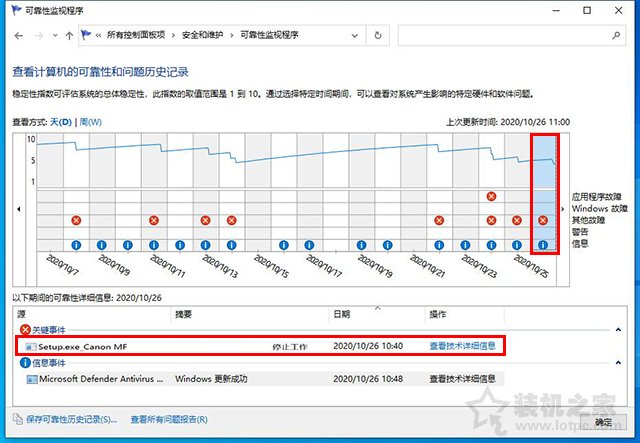Open the 所有控制面板项 breadcrumb
The width and height of the screenshot is (640, 443).
136,35
